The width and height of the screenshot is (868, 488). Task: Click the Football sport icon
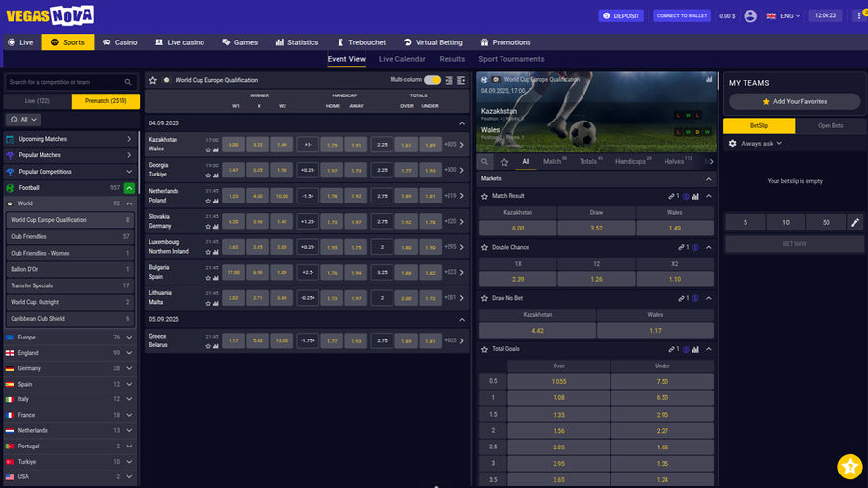coord(10,188)
